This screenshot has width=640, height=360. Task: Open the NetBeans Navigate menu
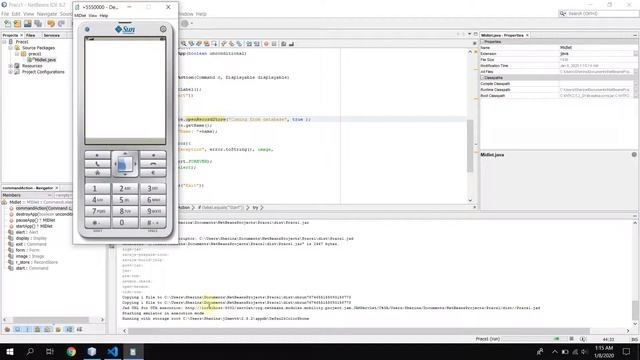47,14
